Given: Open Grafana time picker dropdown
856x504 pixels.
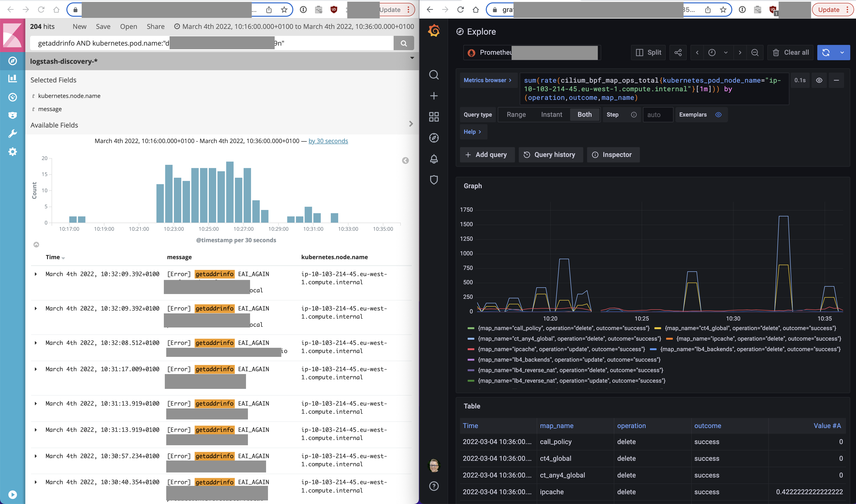Looking at the screenshot, I should click(718, 53).
